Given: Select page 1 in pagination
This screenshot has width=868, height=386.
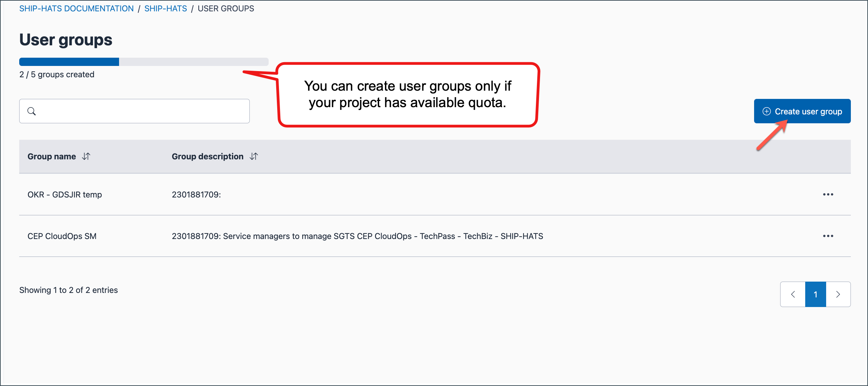Looking at the screenshot, I should (x=816, y=294).
